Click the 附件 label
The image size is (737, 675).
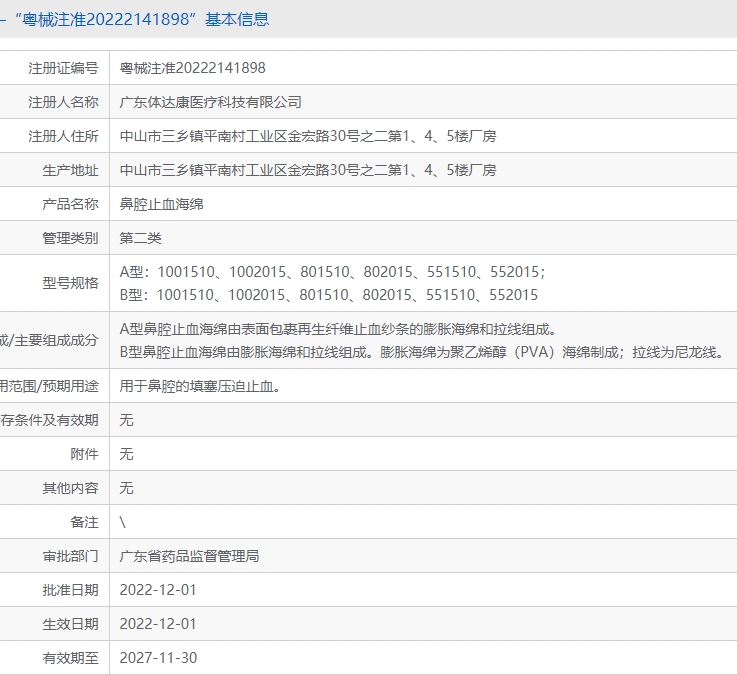85,454
